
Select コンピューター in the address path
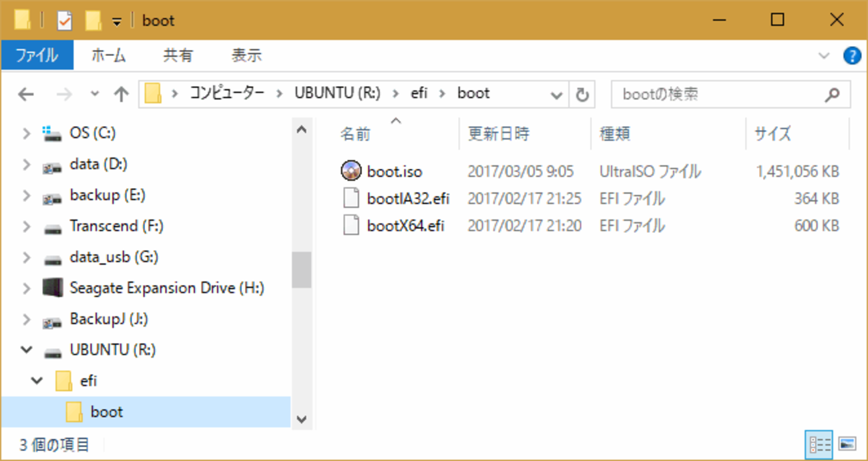[227, 94]
